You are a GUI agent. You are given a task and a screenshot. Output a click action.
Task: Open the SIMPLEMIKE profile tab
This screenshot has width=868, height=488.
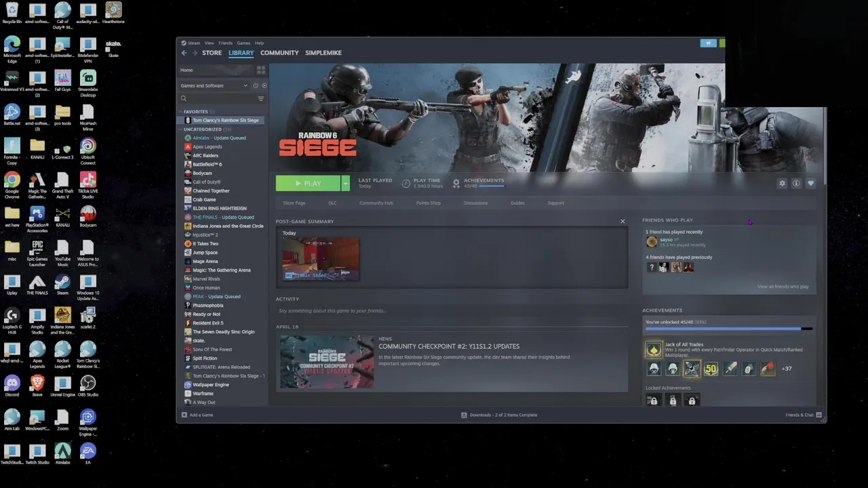pos(323,53)
